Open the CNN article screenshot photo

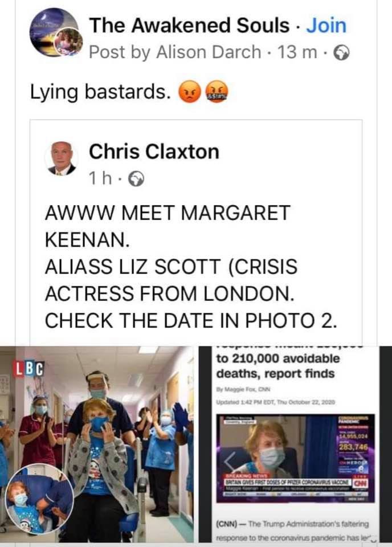(295, 444)
